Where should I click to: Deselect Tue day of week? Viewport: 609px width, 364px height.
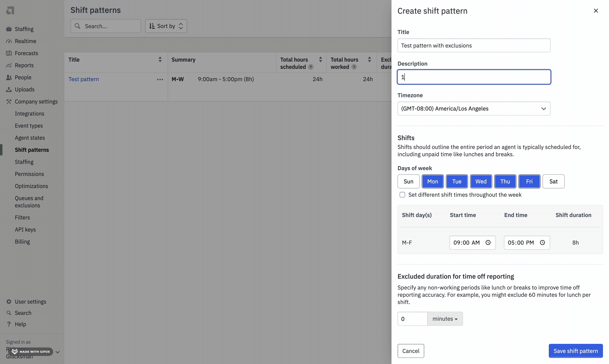pyautogui.click(x=457, y=181)
